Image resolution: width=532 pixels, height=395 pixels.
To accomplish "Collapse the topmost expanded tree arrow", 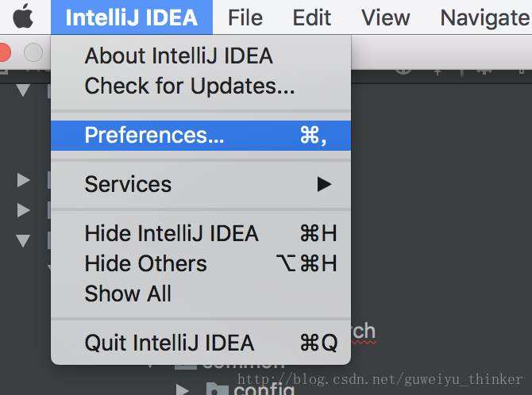I will [23, 90].
